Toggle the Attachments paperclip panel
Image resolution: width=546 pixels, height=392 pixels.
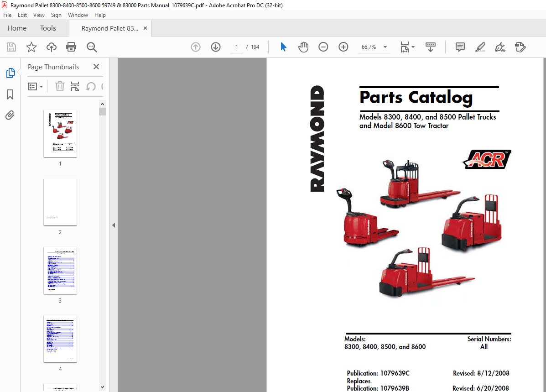10,115
